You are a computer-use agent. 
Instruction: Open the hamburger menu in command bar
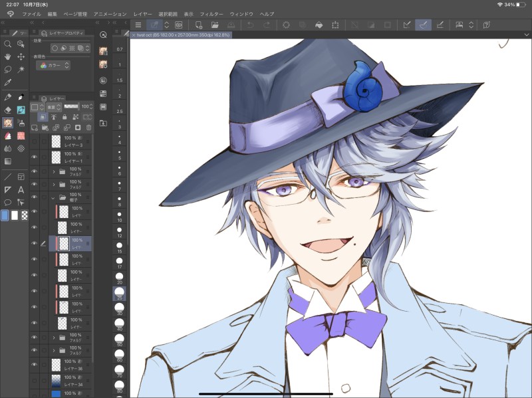point(138,25)
